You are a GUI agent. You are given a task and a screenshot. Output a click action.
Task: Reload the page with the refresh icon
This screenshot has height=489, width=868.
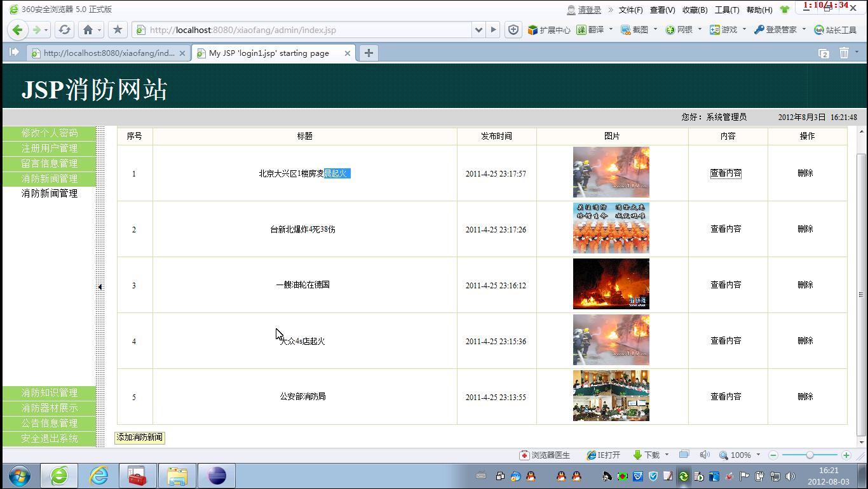(x=64, y=30)
